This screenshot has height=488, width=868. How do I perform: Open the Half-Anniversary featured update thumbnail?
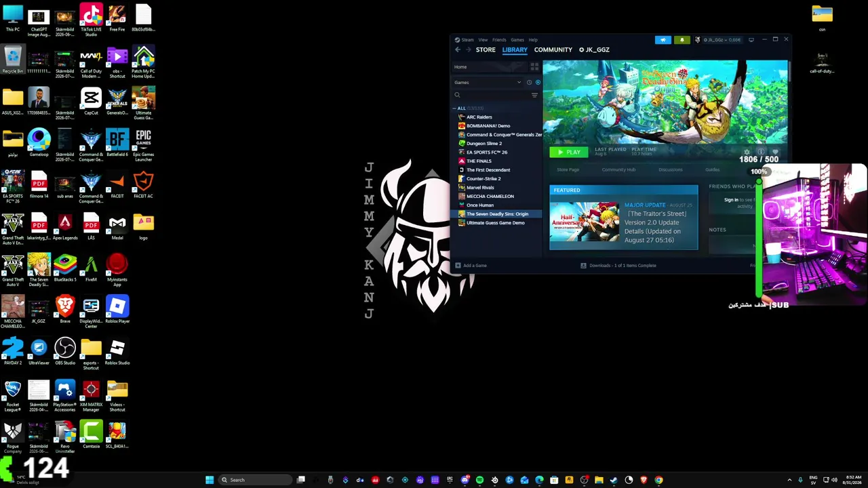(584, 222)
